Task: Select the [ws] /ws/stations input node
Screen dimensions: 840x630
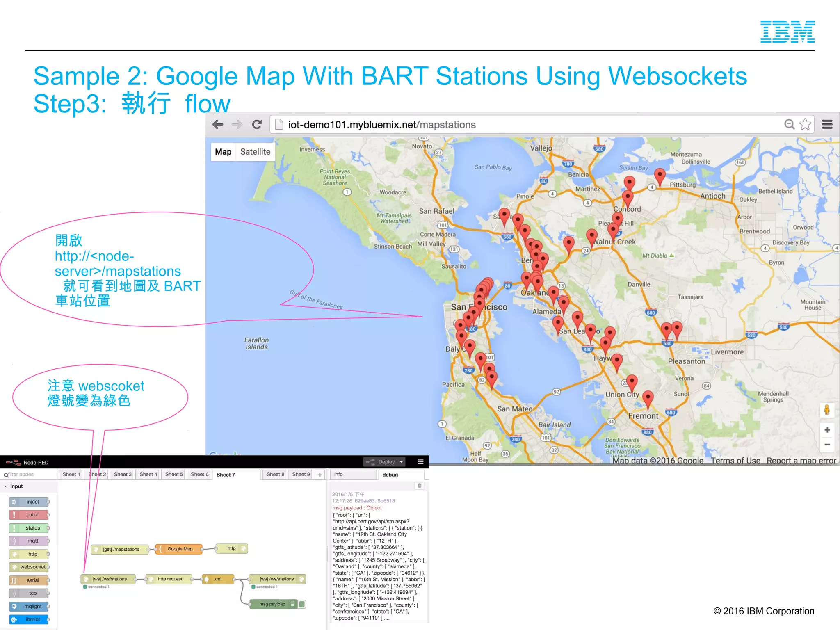Action: click(x=109, y=579)
